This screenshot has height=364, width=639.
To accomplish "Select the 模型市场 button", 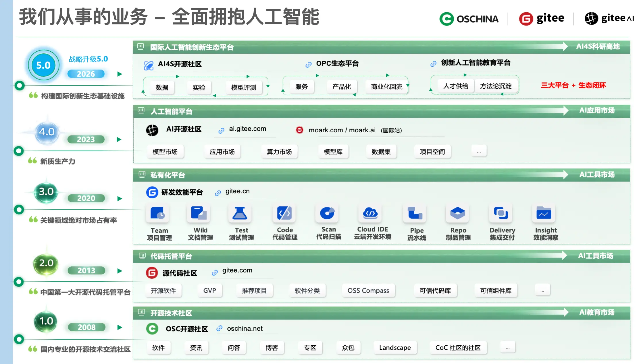I will tap(165, 152).
